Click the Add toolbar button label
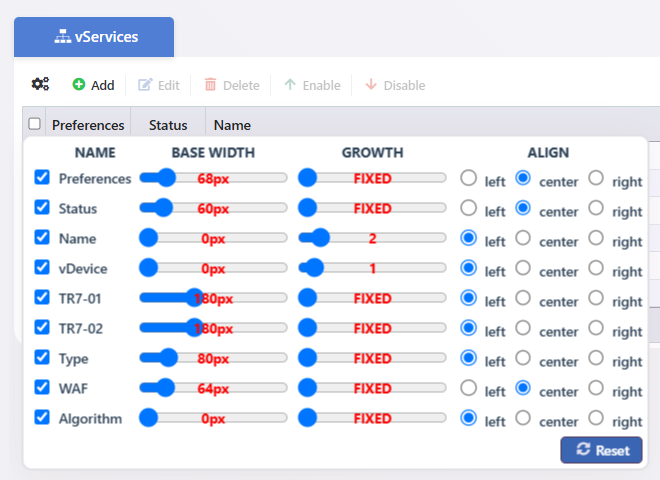Screen dimensions: 660x480 (103, 85)
